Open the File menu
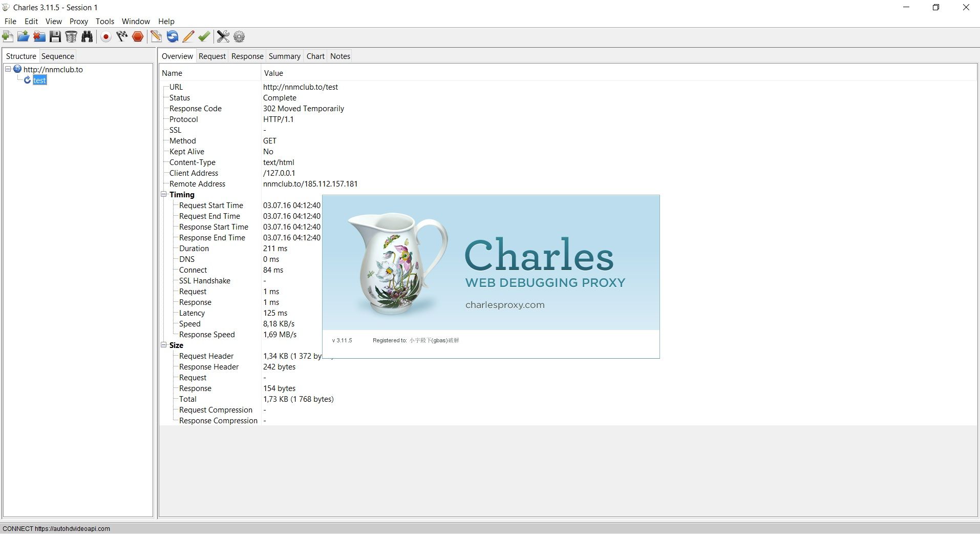The width and height of the screenshot is (980, 534). (x=10, y=21)
